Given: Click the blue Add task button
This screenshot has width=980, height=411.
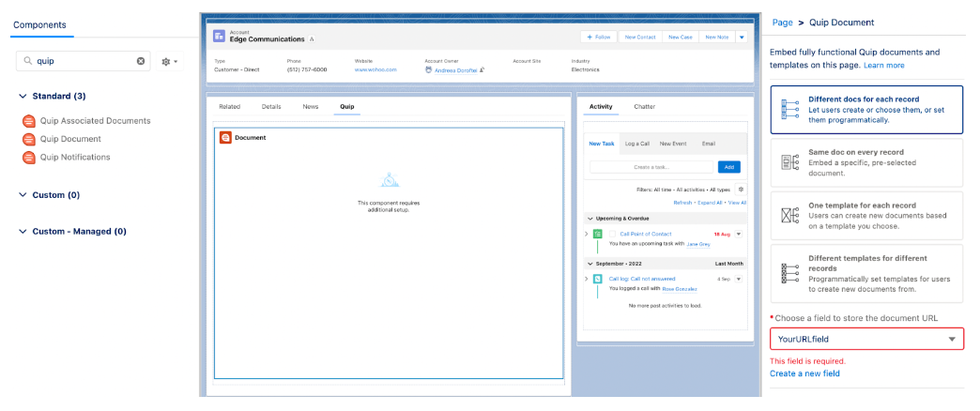Looking at the screenshot, I should pyautogui.click(x=728, y=167).
